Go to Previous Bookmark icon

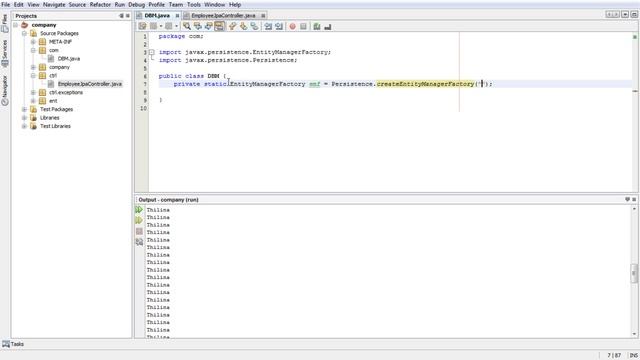[233, 27]
